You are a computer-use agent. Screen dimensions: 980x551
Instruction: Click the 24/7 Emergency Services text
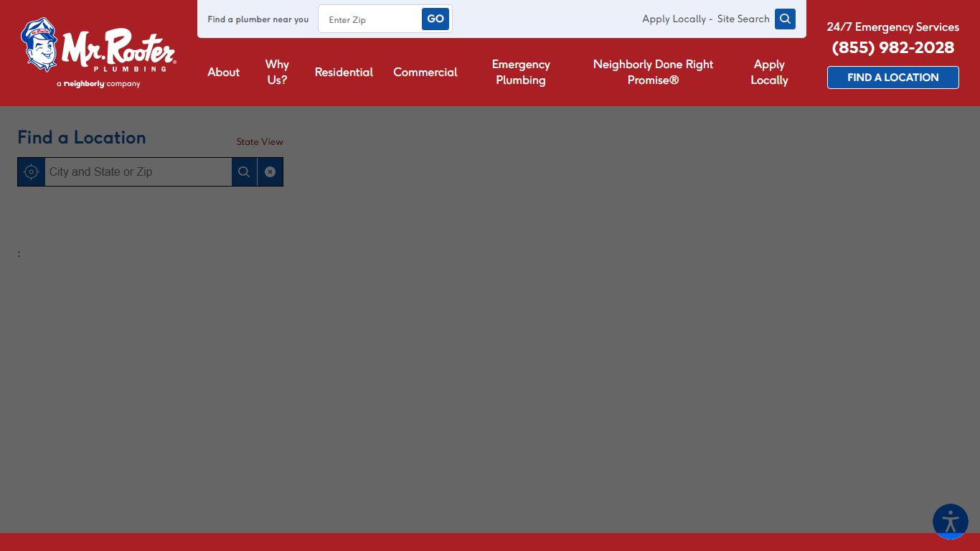[x=892, y=27]
